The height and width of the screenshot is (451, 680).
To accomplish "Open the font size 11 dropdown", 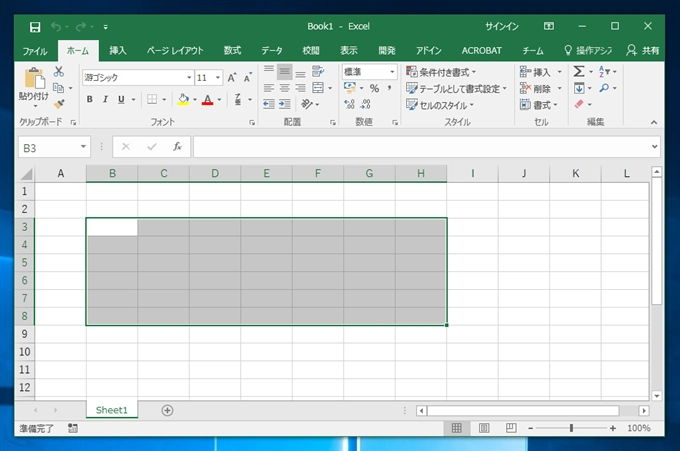I will point(218,78).
